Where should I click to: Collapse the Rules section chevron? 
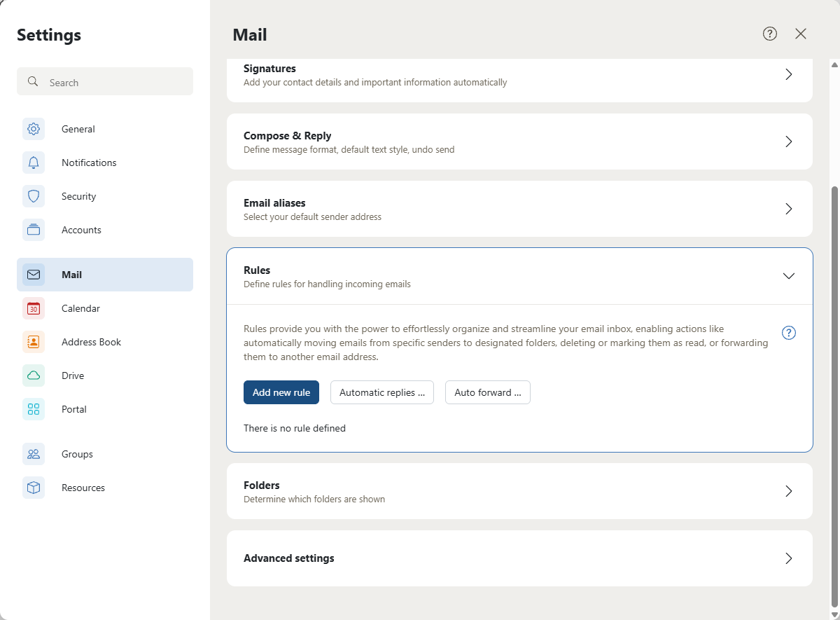point(789,276)
